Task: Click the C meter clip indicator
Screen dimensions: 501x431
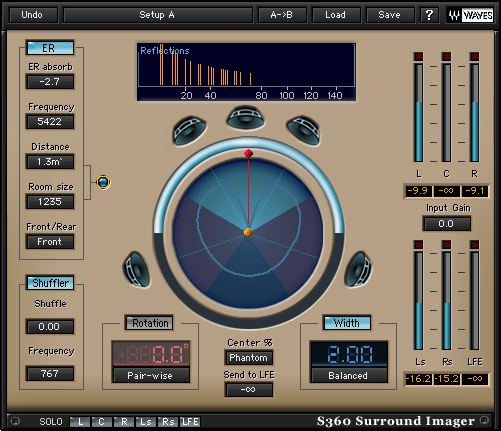Action: 446,56
